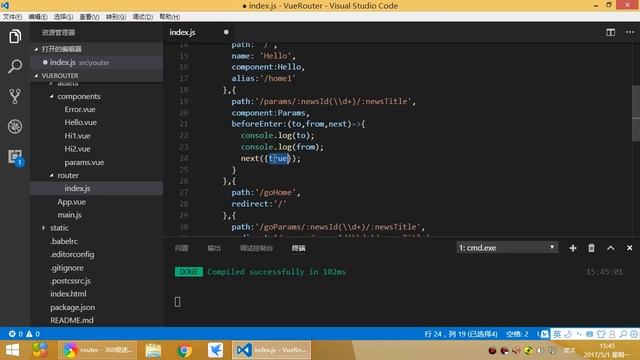Maximize the panel with the up chevron

(x=610, y=248)
